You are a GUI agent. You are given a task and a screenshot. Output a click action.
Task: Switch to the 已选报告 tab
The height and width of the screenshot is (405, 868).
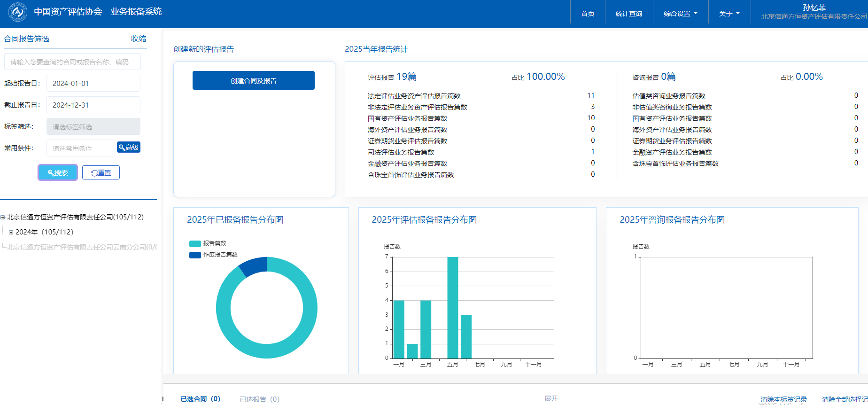pyautogui.click(x=259, y=399)
